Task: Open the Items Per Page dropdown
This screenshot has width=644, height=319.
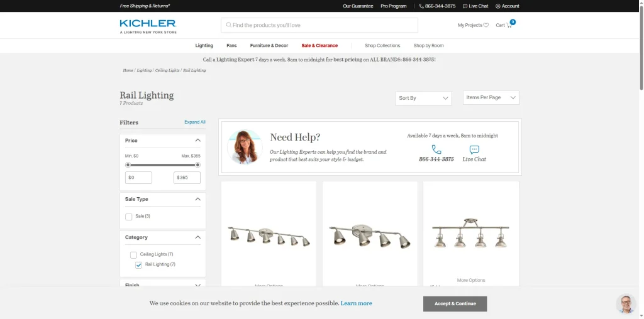Action: (491, 97)
